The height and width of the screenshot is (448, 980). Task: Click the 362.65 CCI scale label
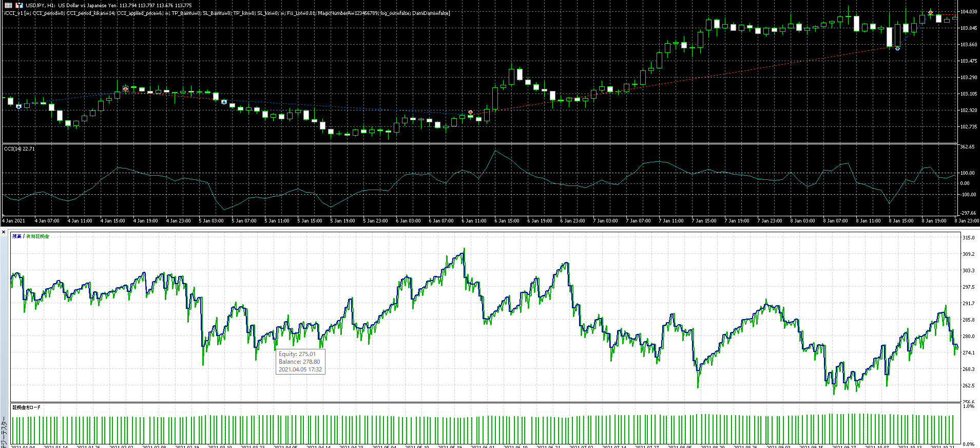[967, 147]
